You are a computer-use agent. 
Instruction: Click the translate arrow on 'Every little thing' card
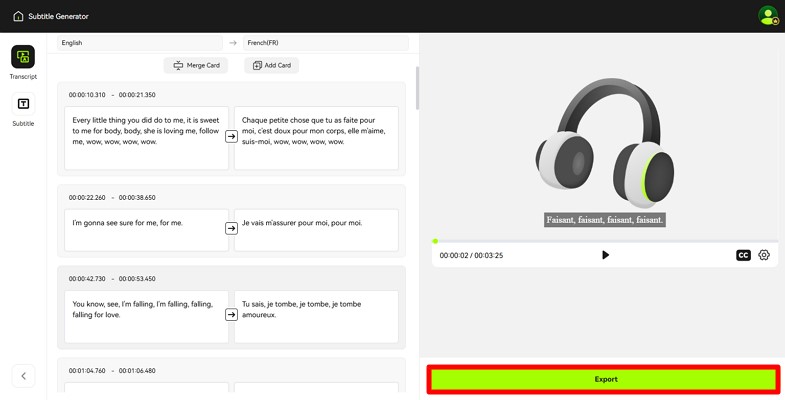(x=231, y=136)
